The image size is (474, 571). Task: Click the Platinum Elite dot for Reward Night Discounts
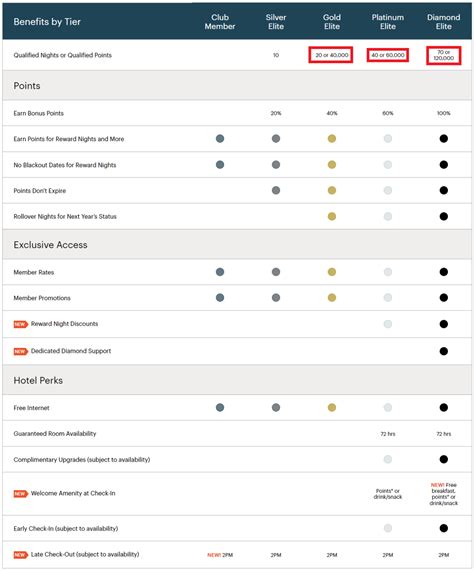388,324
